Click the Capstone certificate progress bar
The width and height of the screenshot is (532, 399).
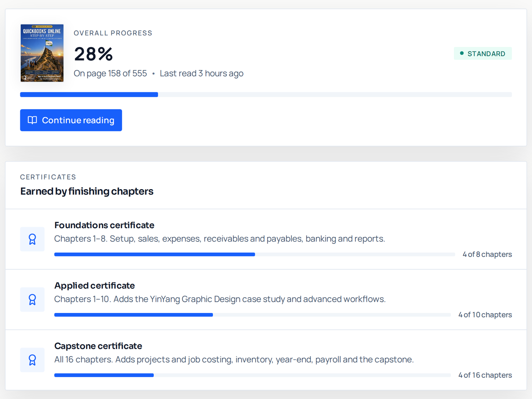pos(253,375)
